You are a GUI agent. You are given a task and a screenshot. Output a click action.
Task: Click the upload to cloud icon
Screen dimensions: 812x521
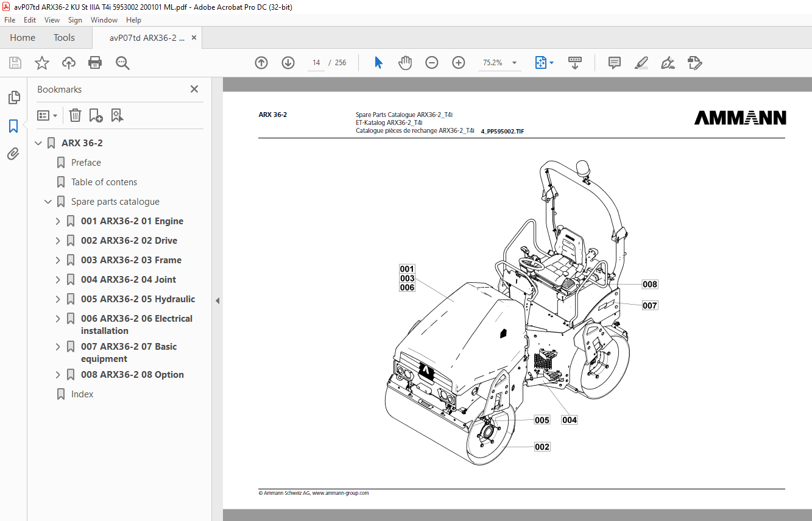point(69,63)
